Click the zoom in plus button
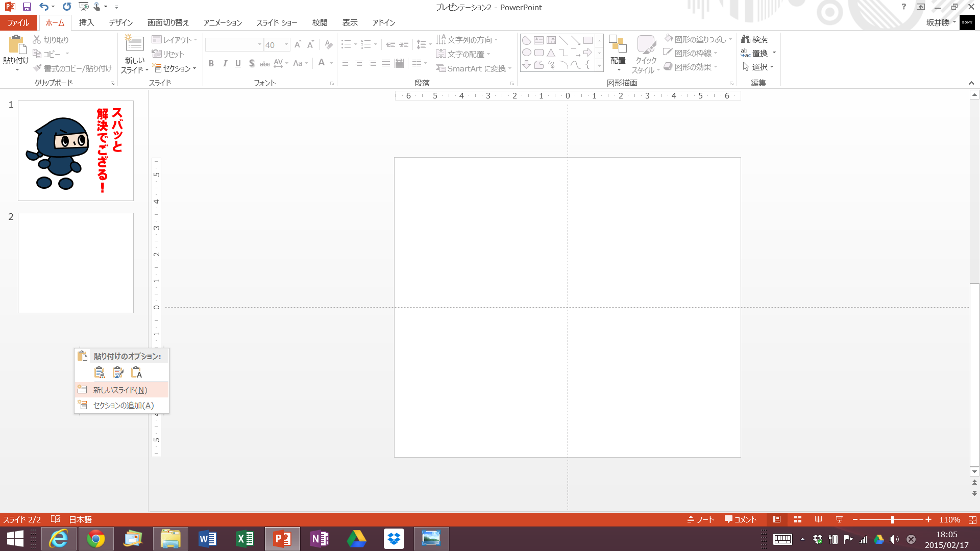This screenshot has width=980, height=551. (x=928, y=519)
